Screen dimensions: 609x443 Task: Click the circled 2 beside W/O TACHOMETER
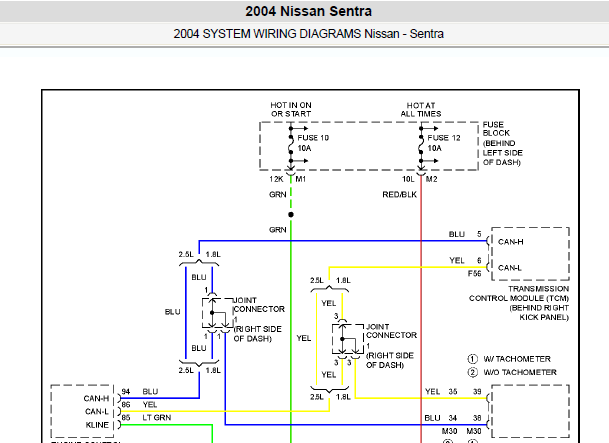tap(472, 372)
